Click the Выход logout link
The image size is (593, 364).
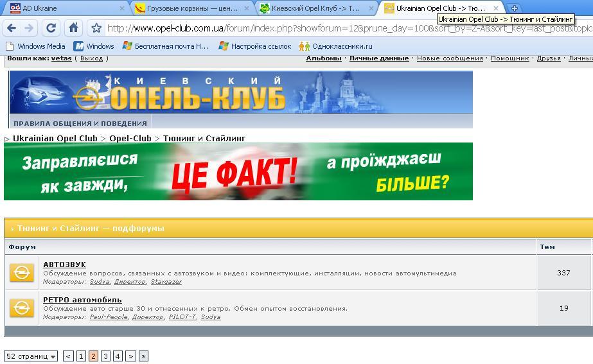(x=91, y=58)
